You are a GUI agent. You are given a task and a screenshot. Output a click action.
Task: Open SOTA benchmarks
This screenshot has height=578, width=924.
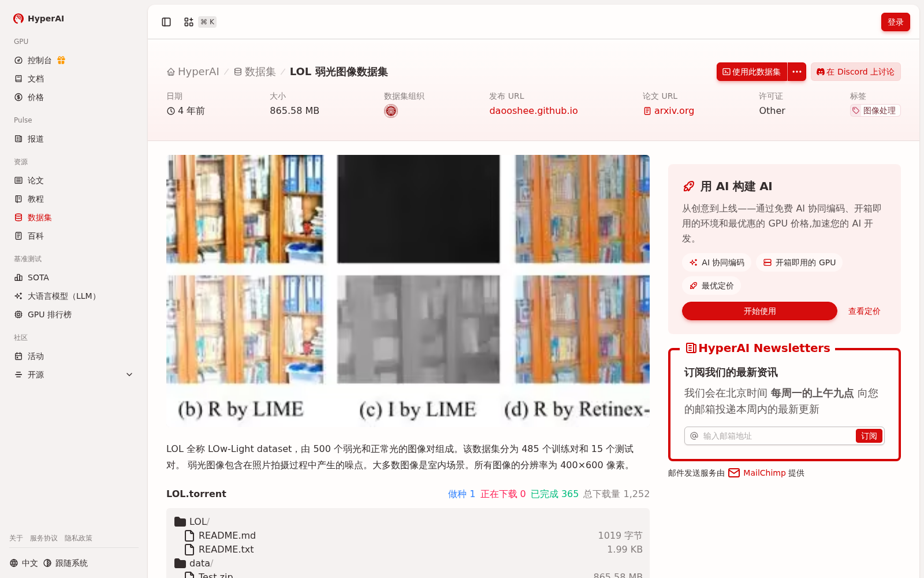pos(74,277)
